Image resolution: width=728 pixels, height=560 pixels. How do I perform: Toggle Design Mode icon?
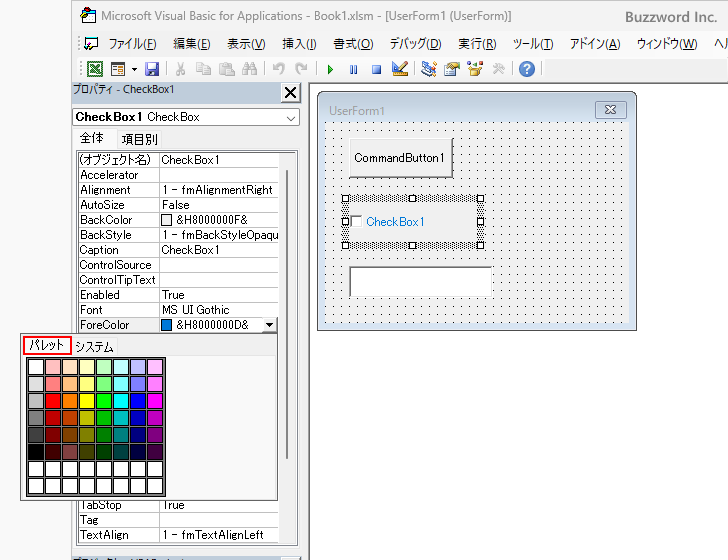point(400,69)
